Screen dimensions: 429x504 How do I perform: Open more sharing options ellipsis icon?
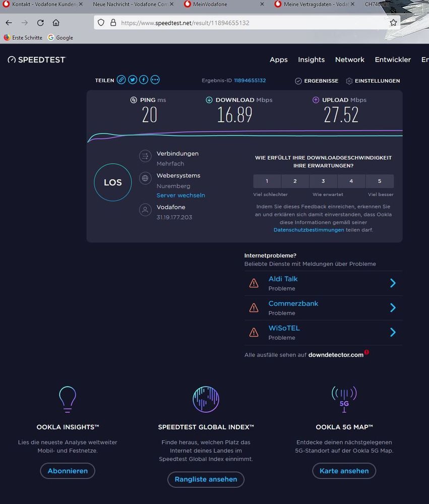155,80
